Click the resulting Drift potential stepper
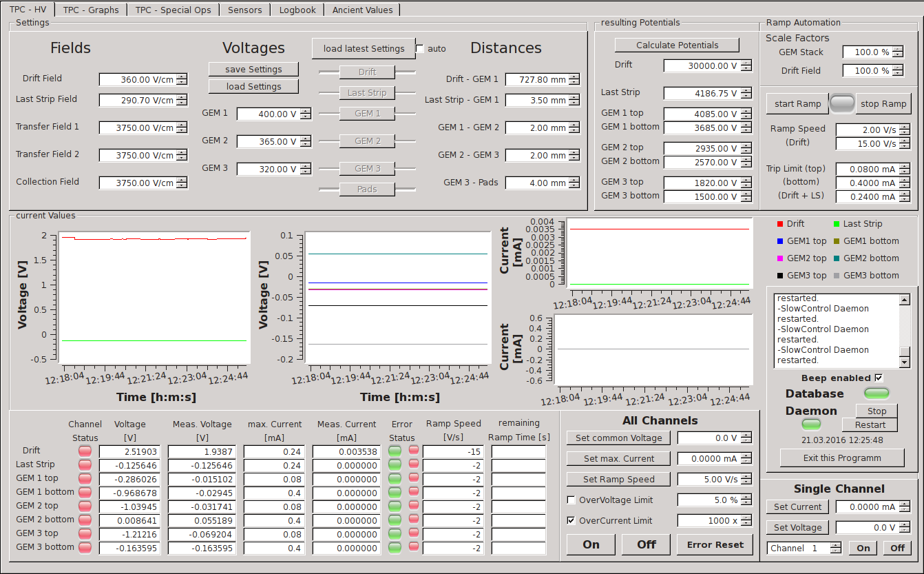 pyautogui.click(x=746, y=65)
